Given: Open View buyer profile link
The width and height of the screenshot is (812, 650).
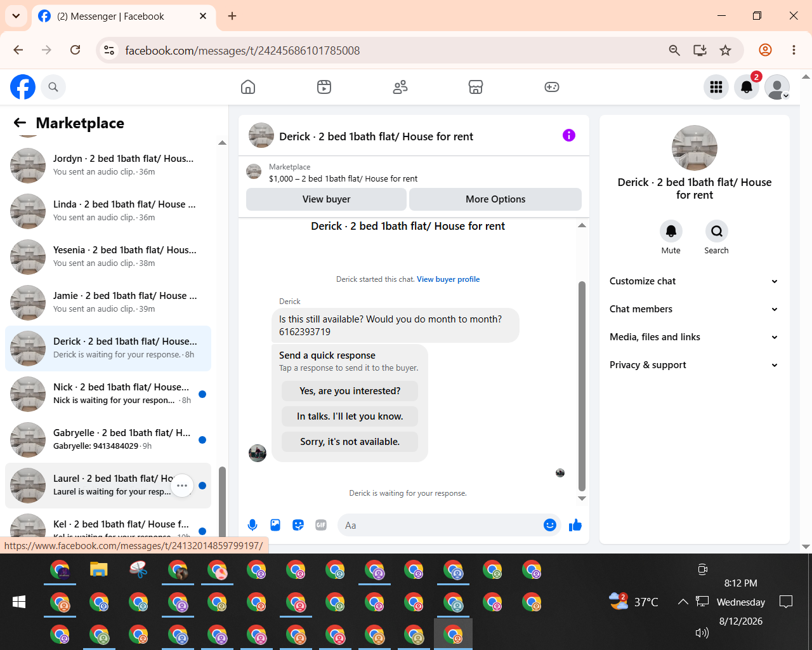Looking at the screenshot, I should click(448, 279).
